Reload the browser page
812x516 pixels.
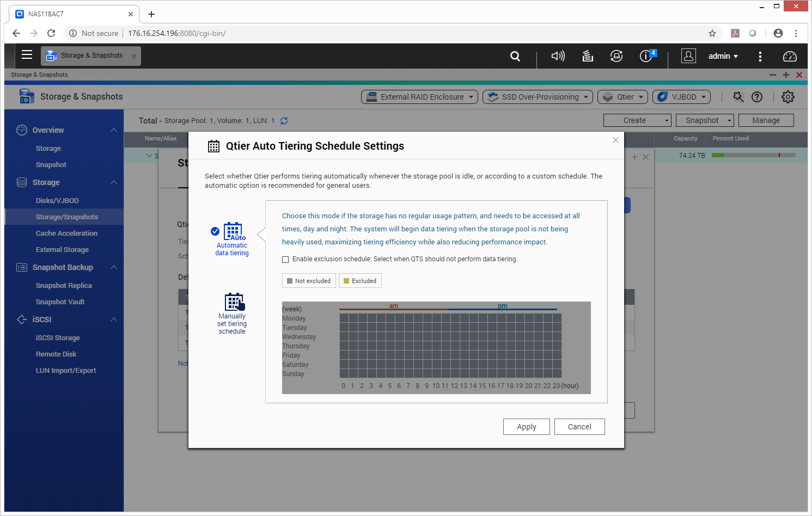point(51,33)
